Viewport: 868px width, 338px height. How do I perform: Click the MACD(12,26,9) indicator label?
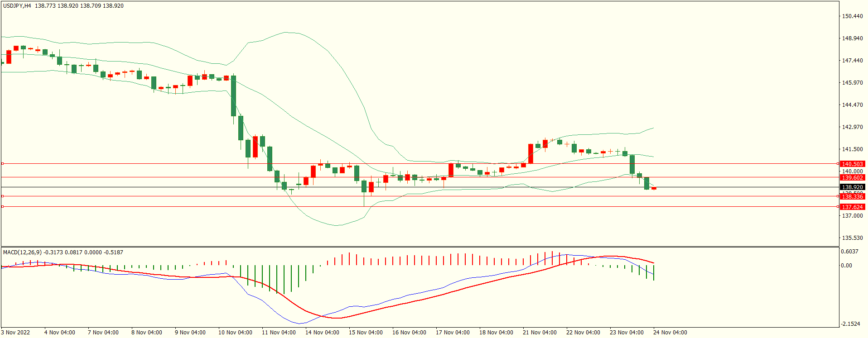(22, 252)
